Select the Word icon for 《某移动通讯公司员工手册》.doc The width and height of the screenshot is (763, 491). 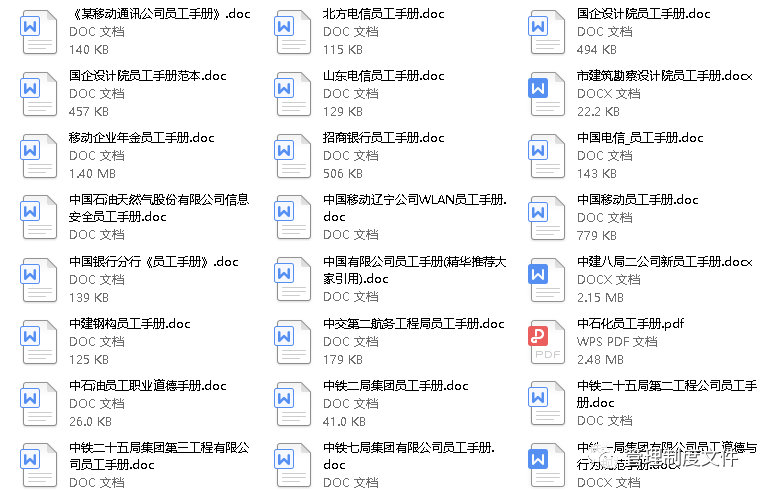pos(39,32)
